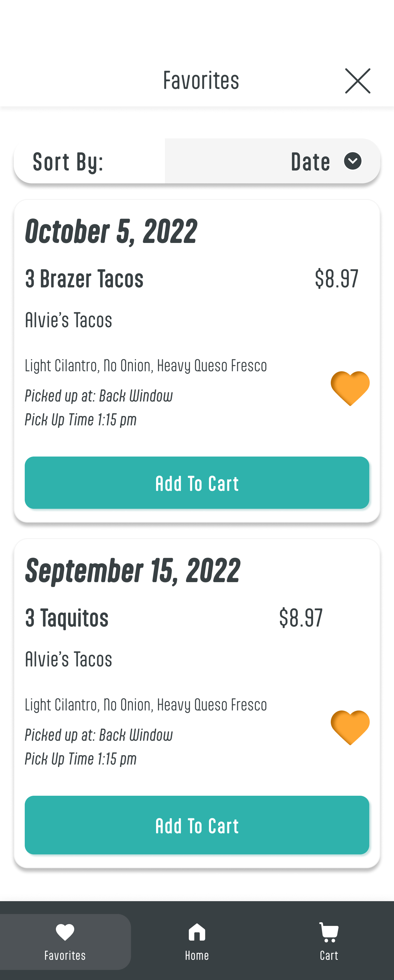This screenshot has height=980, width=394.
Task: Open the Cart icon in bottom bar
Action: pos(329,932)
